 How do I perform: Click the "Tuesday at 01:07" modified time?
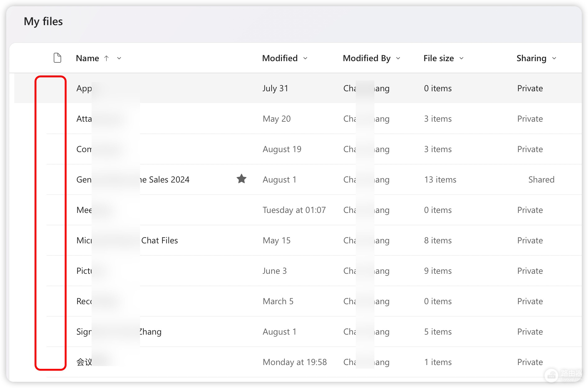tap(294, 210)
